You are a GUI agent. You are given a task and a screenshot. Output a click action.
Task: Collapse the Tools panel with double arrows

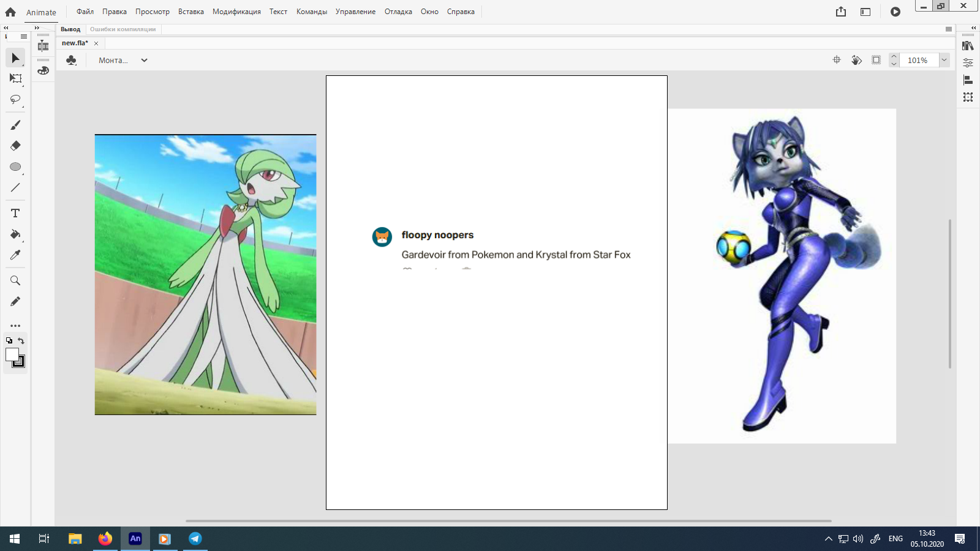click(x=6, y=28)
